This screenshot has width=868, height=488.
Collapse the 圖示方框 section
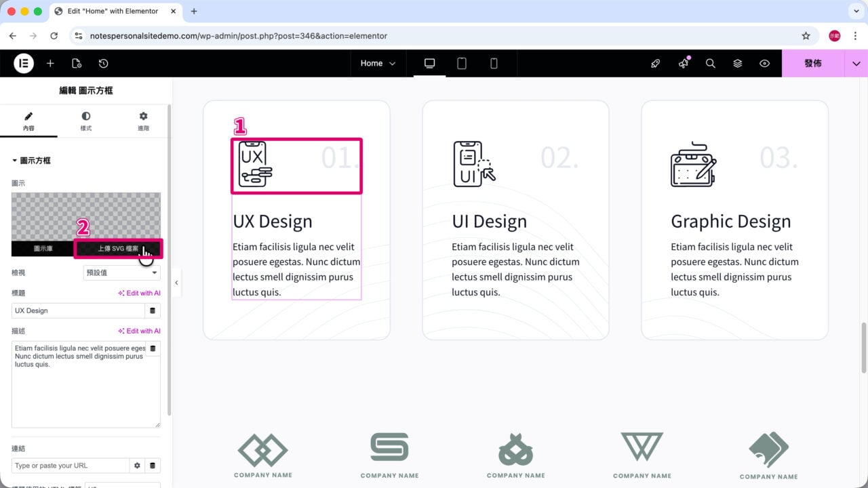[x=31, y=161]
